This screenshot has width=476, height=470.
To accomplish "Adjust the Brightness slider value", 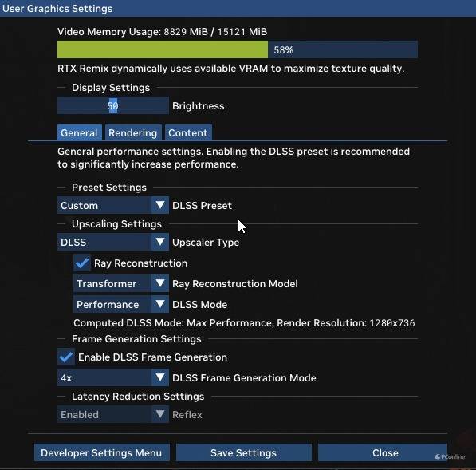I will 113,105.
